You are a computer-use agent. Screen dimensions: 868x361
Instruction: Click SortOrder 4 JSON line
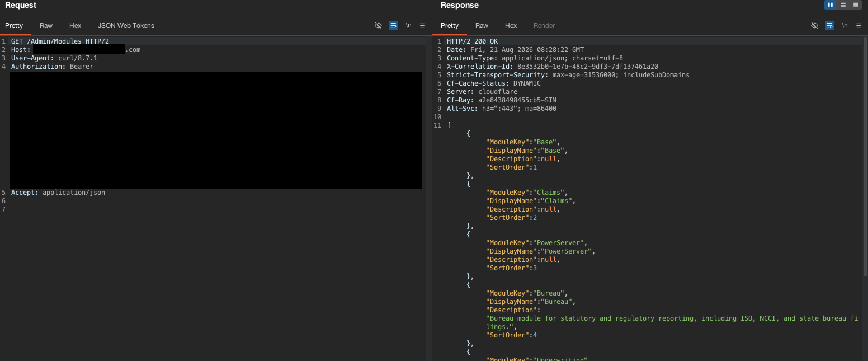tap(511, 335)
